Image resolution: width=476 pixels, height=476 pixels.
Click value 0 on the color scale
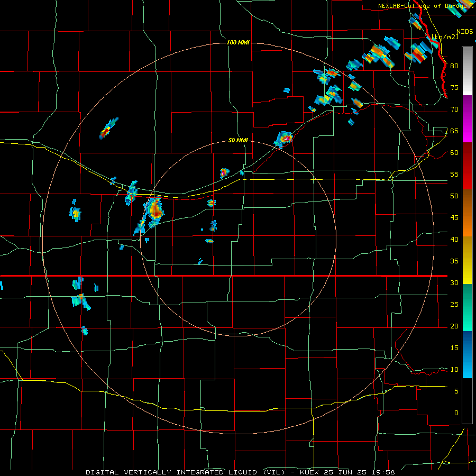pos(456,413)
